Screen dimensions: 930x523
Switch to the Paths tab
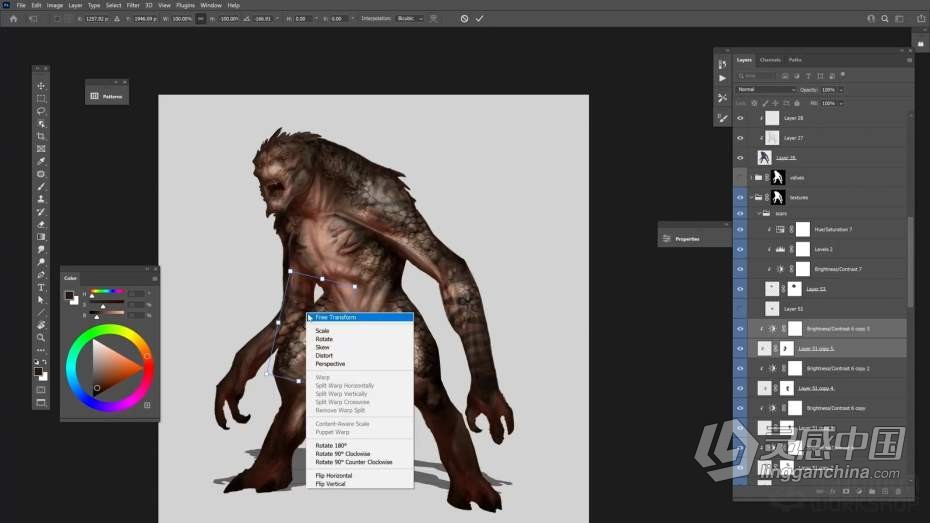[795, 60]
